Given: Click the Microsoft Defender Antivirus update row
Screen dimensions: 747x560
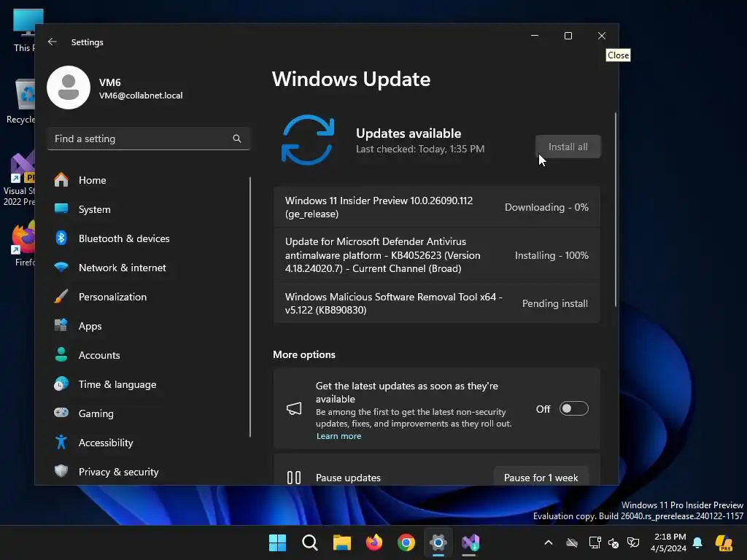Looking at the screenshot, I should [x=436, y=254].
